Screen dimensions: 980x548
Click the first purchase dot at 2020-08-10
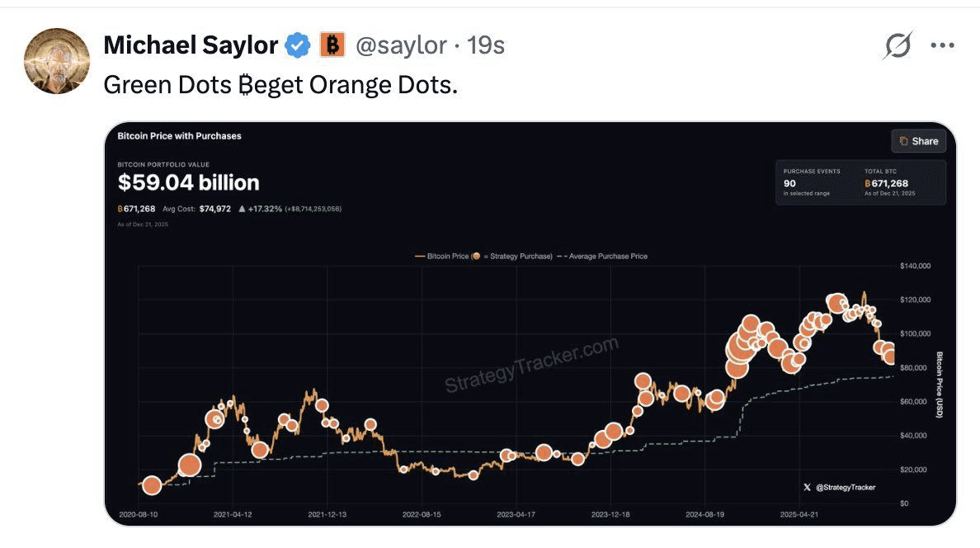(x=151, y=485)
